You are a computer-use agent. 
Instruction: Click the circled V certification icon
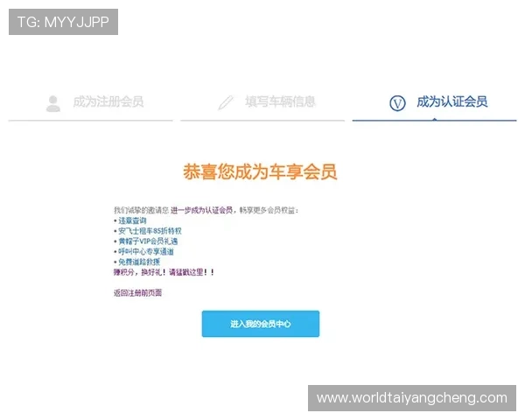click(397, 103)
